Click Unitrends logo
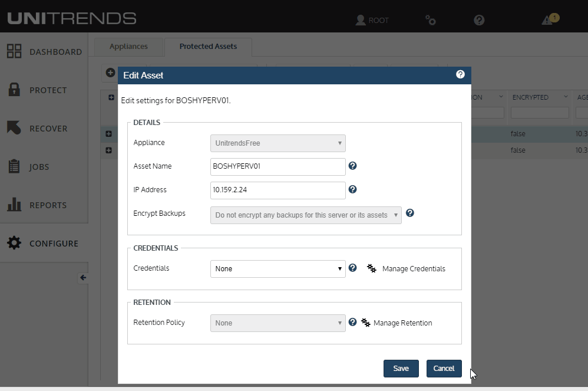The width and height of the screenshot is (588, 391). [72, 18]
